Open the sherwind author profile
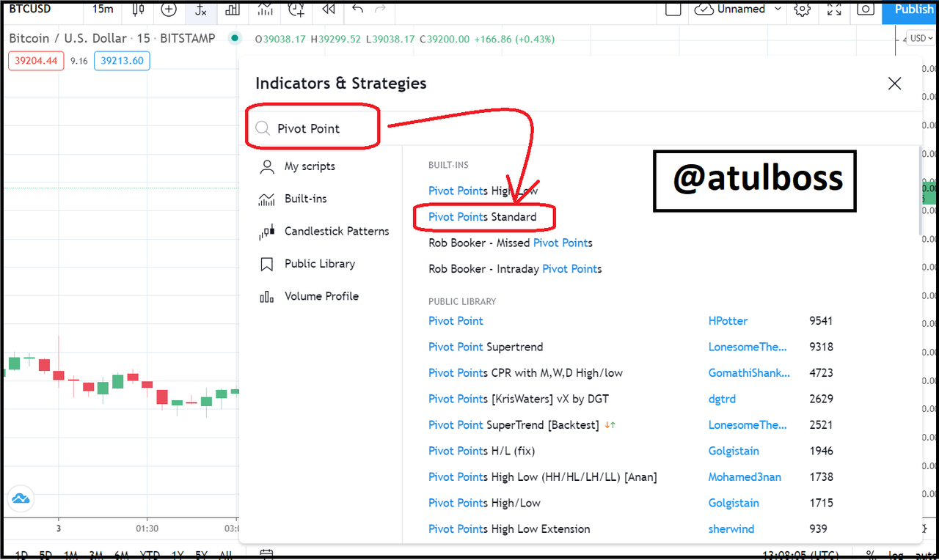Viewport: 939px width, 560px height. point(731,529)
